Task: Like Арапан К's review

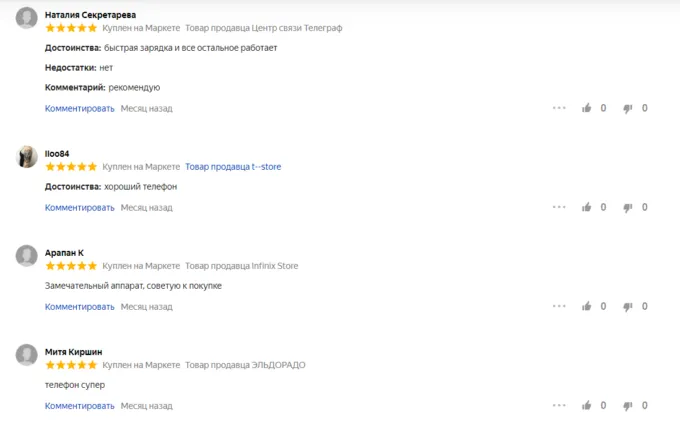Action: point(587,306)
